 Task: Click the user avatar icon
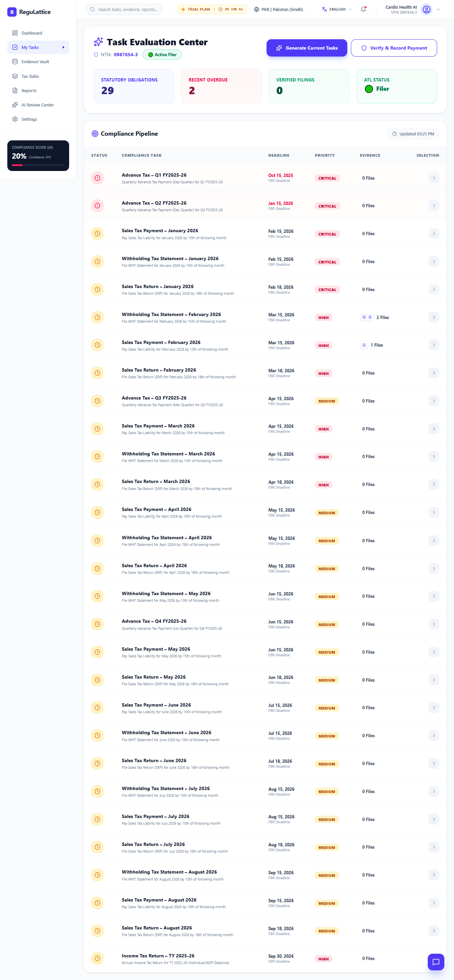tap(427, 10)
